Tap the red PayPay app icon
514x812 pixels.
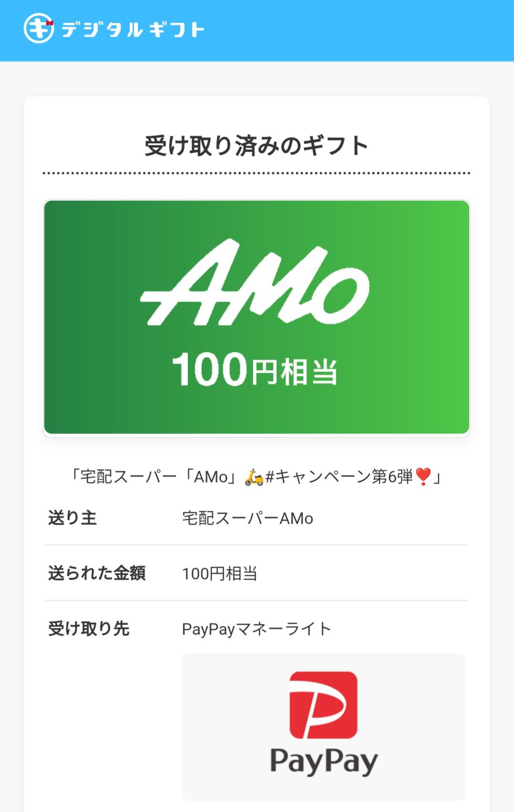(x=324, y=705)
